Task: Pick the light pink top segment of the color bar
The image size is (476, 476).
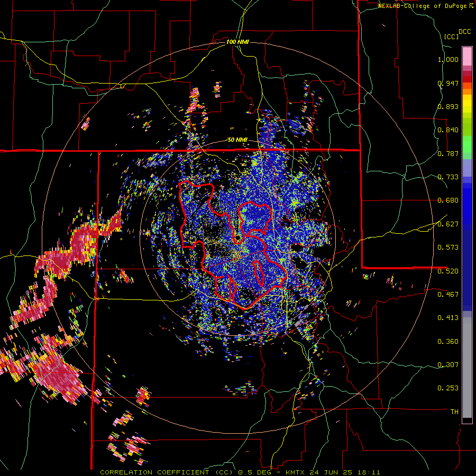Action: coord(467,56)
